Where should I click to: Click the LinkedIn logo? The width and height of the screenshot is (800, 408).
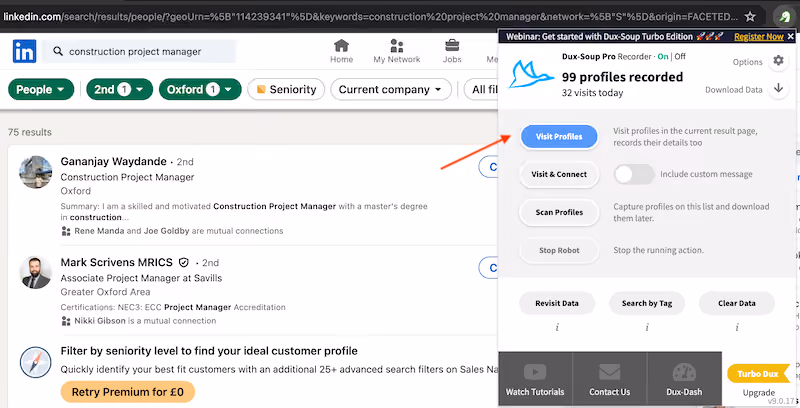pyautogui.click(x=24, y=51)
